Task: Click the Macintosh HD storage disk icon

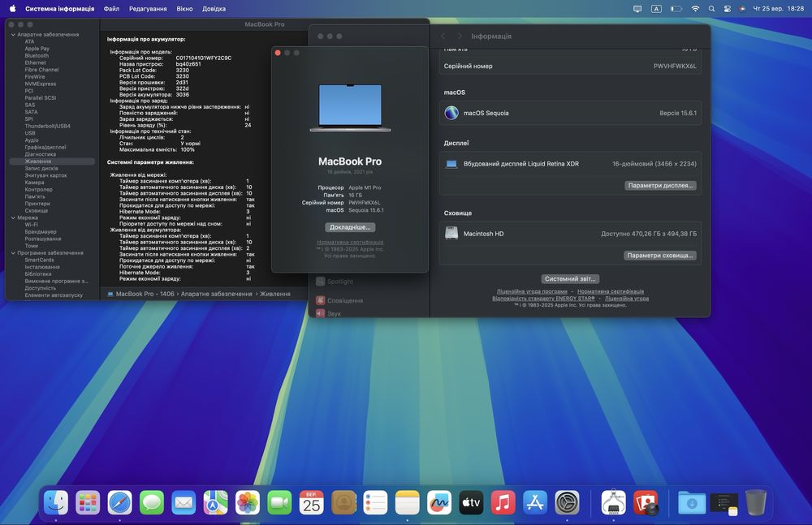Action: [451, 234]
